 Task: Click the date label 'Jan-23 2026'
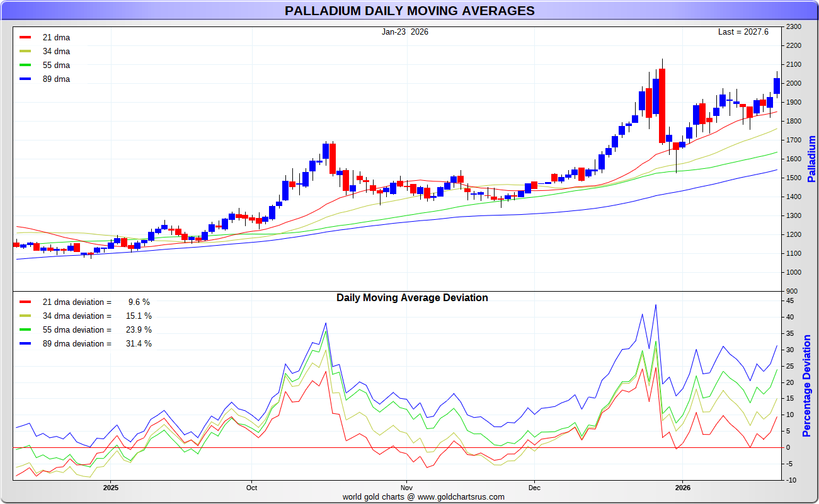pos(405,31)
